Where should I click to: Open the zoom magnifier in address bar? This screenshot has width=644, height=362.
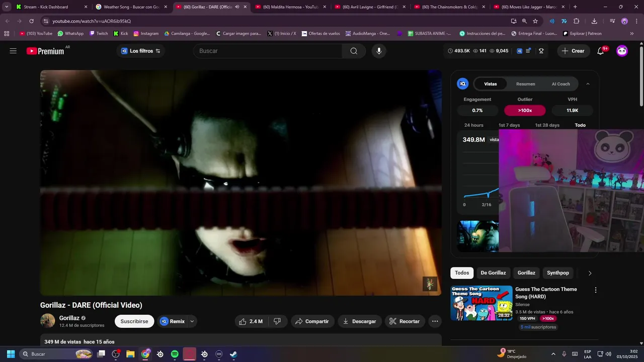(x=524, y=21)
